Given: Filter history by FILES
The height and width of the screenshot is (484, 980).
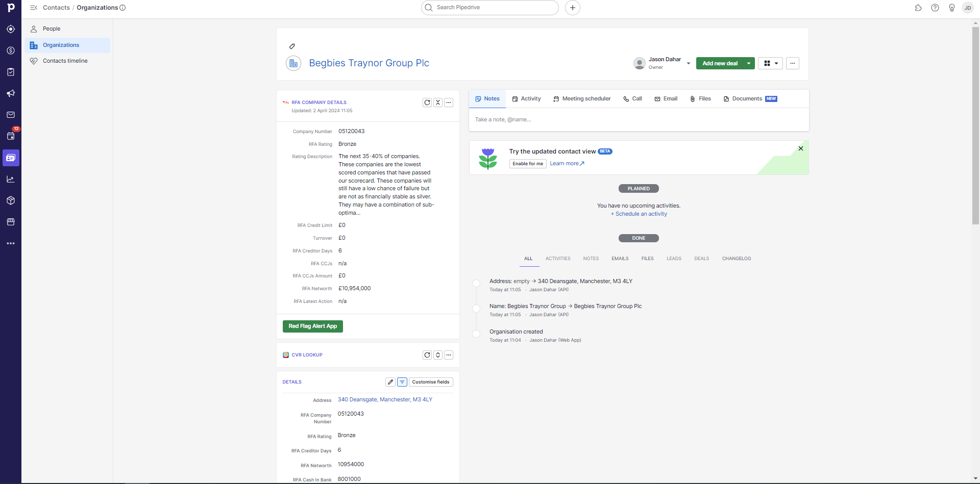Looking at the screenshot, I should click(647, 259).
